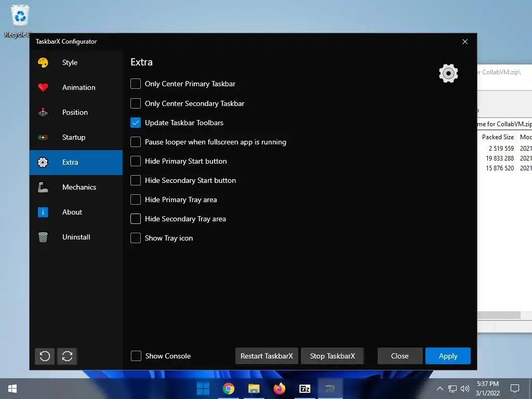Launch Google Chrome from the taskbar
The height and width of the screenshot is (399, 532).
coord(229,389)
